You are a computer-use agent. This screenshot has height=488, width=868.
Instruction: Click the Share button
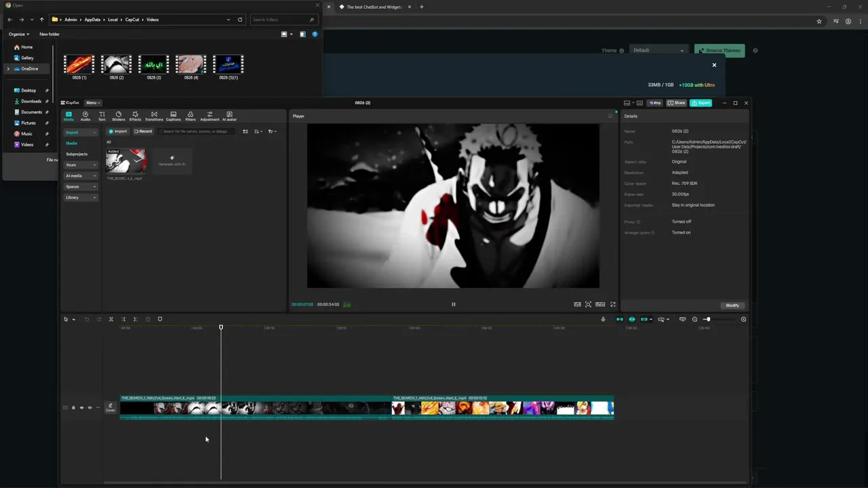[x=676, y=103]
